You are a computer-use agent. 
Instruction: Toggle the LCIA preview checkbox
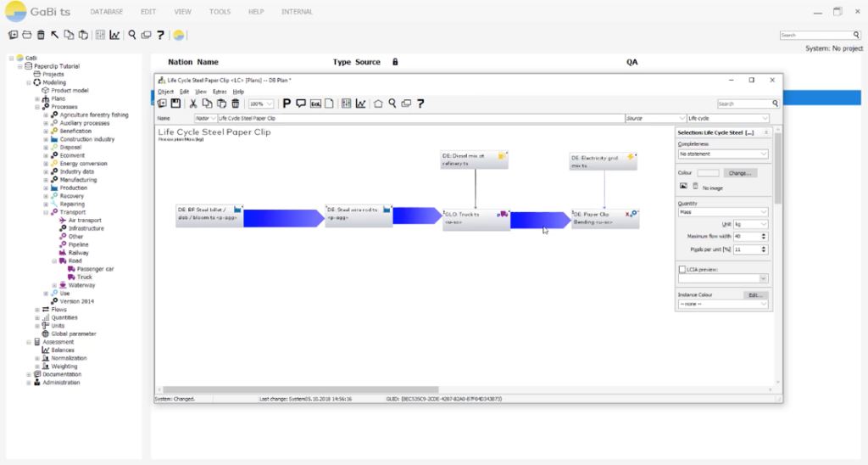[682, 269]
